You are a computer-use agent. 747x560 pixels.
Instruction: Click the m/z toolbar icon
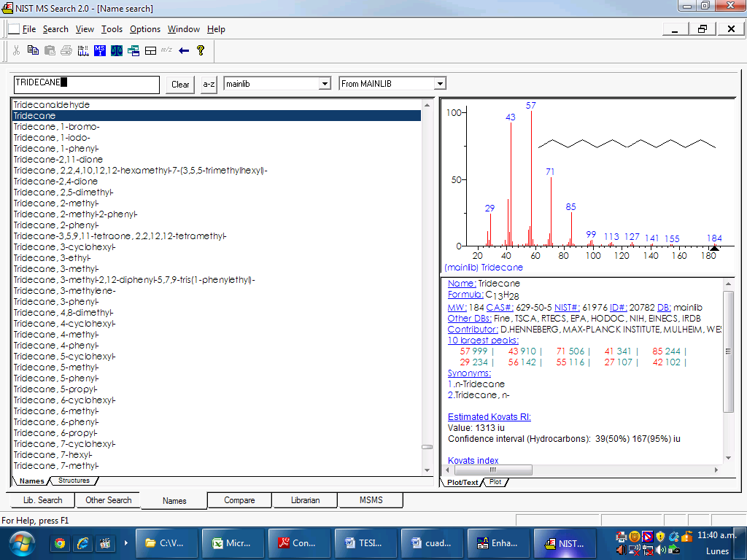tap(166, 50)
